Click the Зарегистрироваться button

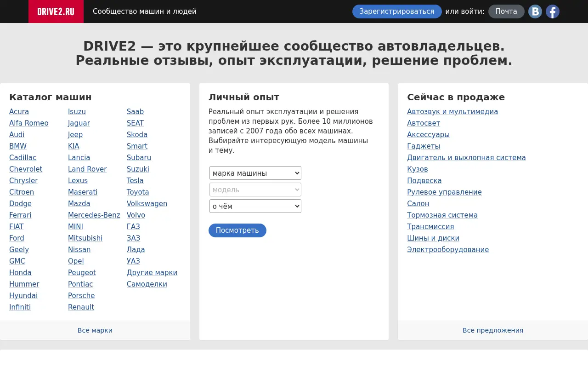click(397, 11)
